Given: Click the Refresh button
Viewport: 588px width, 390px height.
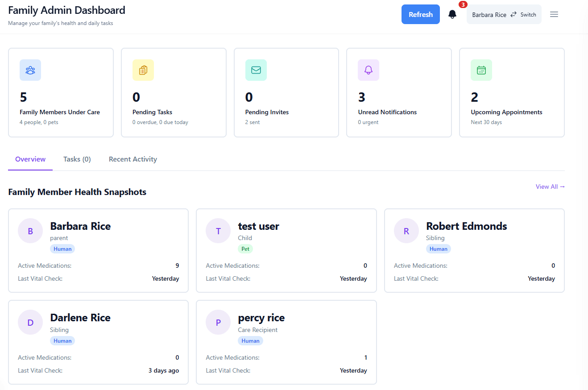Looking at the screenshot, I should (420, 14).
